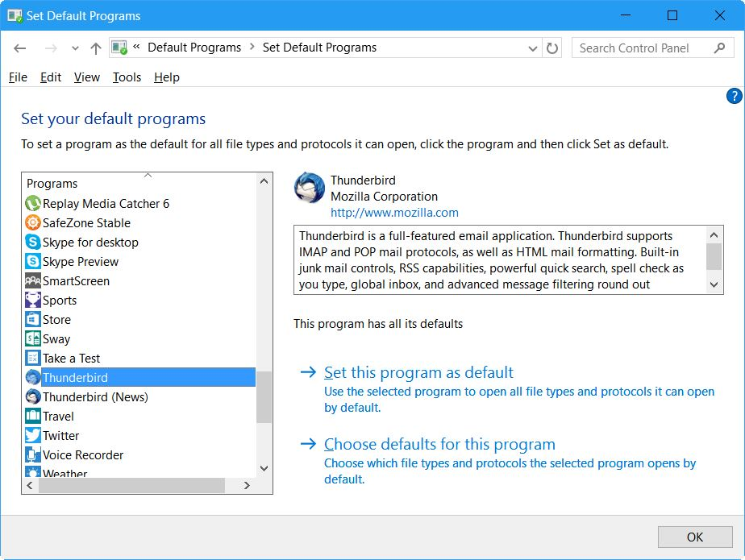Viewport: 745px width, 560px height.
Task: Open the recent locations dropdown
Action: click(75, 48)
